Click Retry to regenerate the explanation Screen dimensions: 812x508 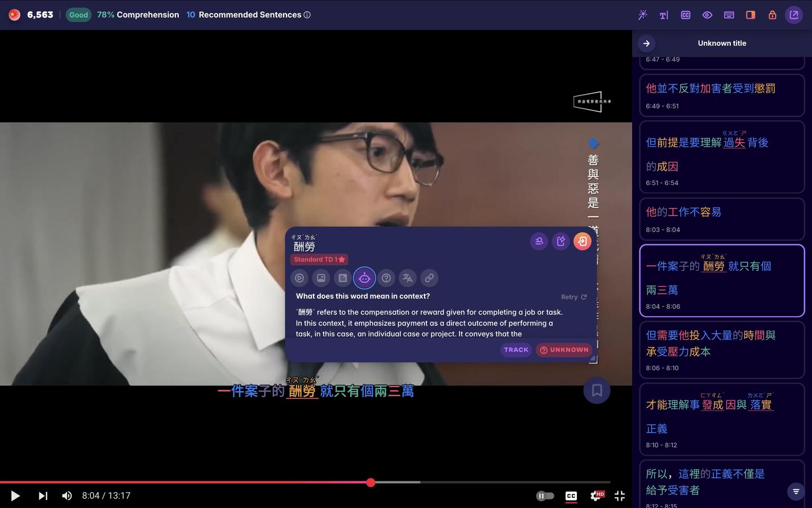[x=572, y=296]
